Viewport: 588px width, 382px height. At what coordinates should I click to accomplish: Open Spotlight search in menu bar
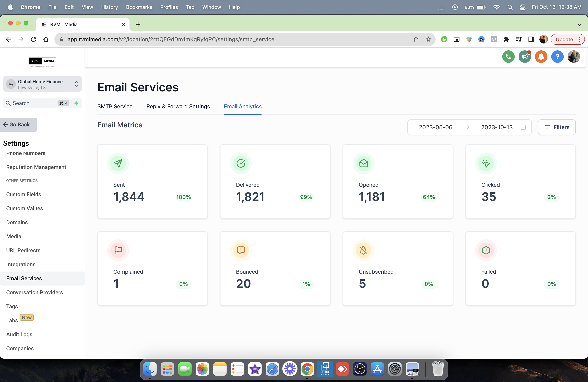510,7
